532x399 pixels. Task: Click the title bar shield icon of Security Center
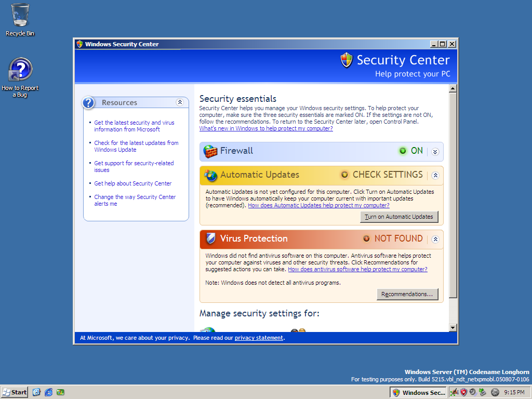(79, 44)
